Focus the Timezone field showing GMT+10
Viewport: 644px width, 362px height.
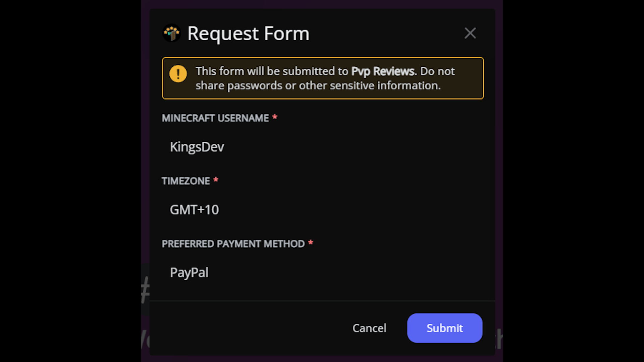click(x=322, y=210)
